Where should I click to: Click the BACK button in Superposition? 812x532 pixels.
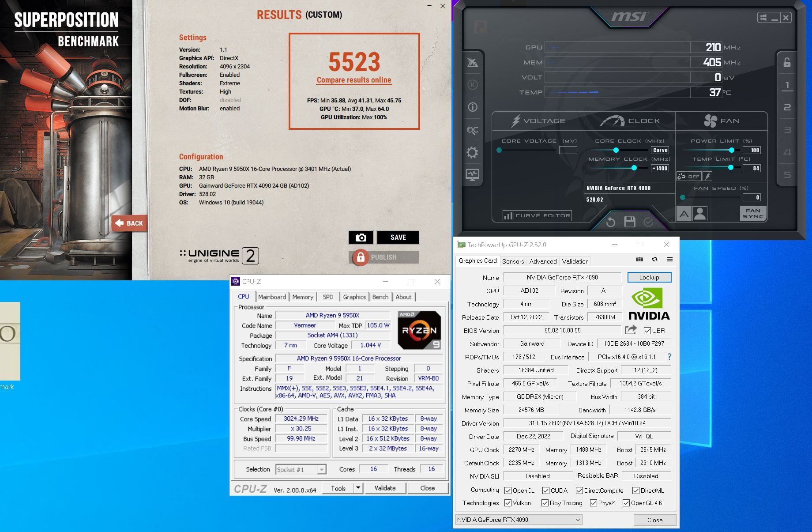pyautogui.click(x=129, y=223)
